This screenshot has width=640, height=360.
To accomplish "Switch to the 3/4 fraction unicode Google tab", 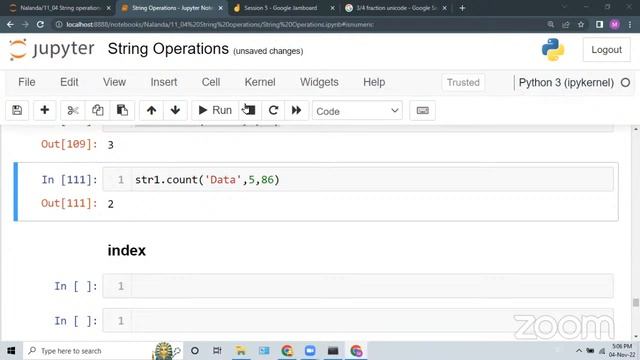I will click(395, 8).
